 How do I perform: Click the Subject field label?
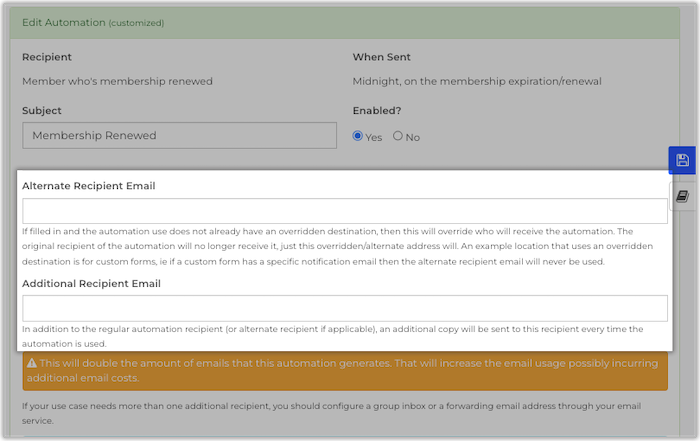(41, 111)
